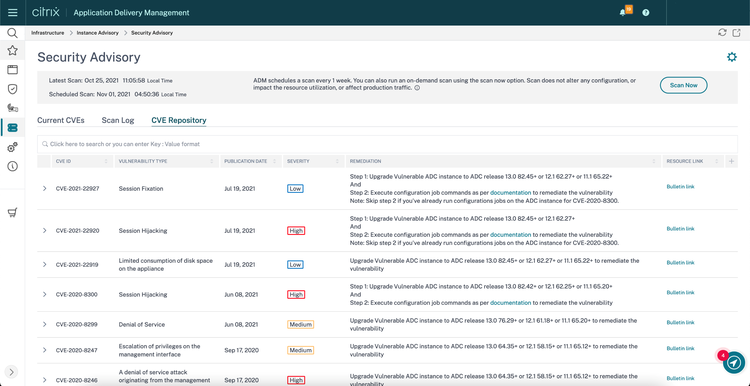Viewport: 750px width, 386px height.
Task: Open the hamburger navigation menu
Action: coord(12,12)
